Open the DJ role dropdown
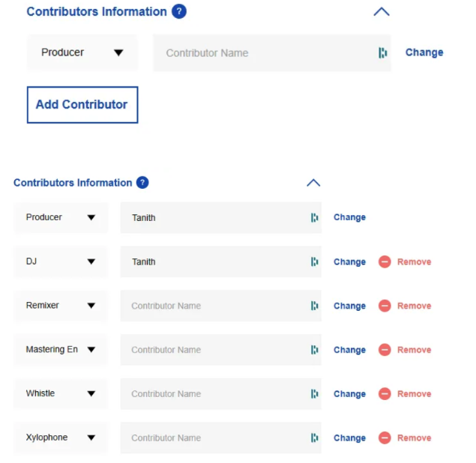The width and height of the screenshot is (476, 463). pyautogui.click(x=61, y=261)
